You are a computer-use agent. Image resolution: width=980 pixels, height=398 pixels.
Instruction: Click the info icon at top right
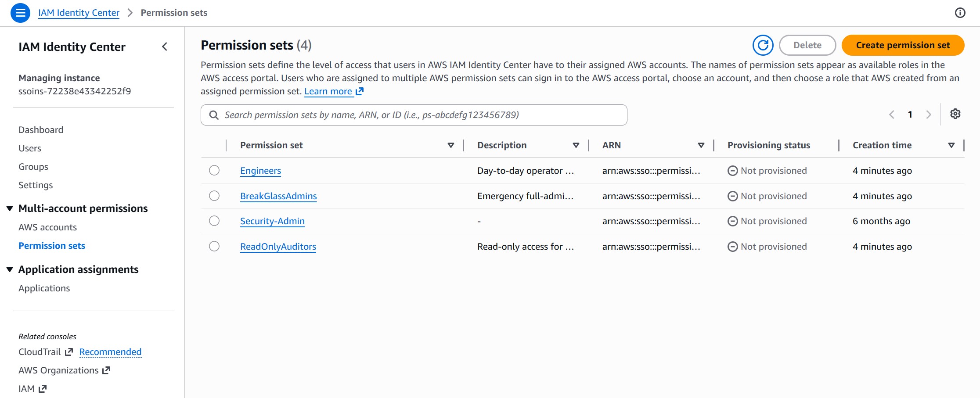coord(960,13)
